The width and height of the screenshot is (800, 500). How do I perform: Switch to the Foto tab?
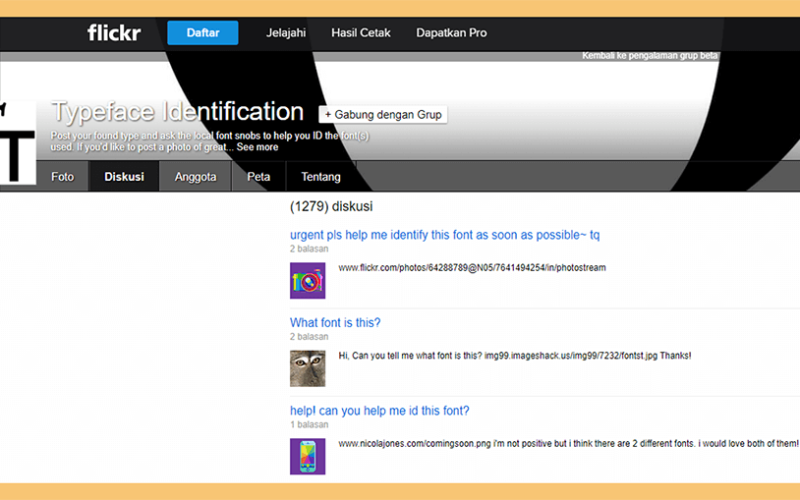point(62,177)
